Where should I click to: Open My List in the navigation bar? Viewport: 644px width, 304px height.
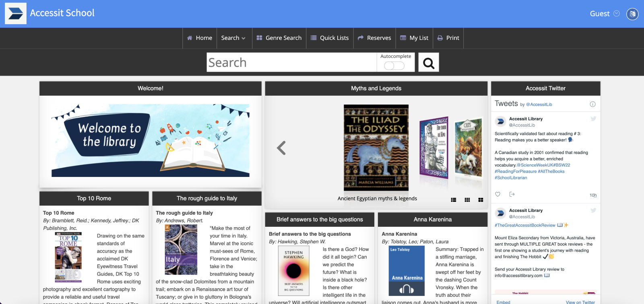[414, 38]
